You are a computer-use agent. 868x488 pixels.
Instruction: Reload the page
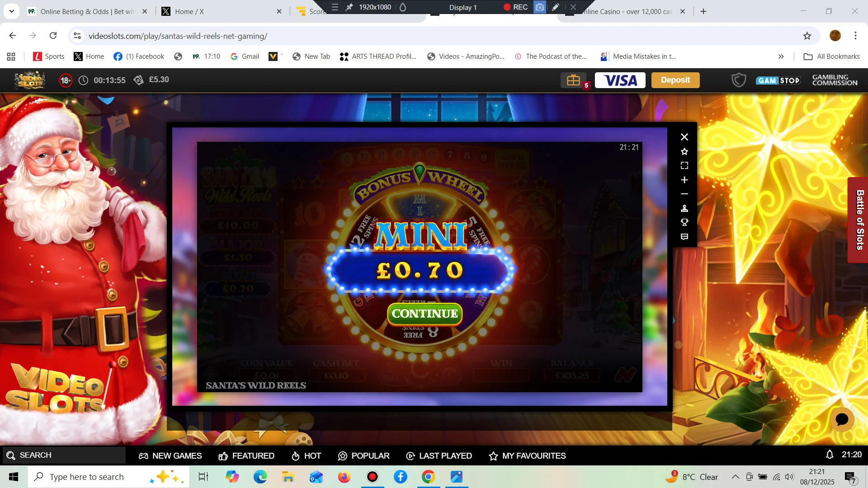pos(53,36)
